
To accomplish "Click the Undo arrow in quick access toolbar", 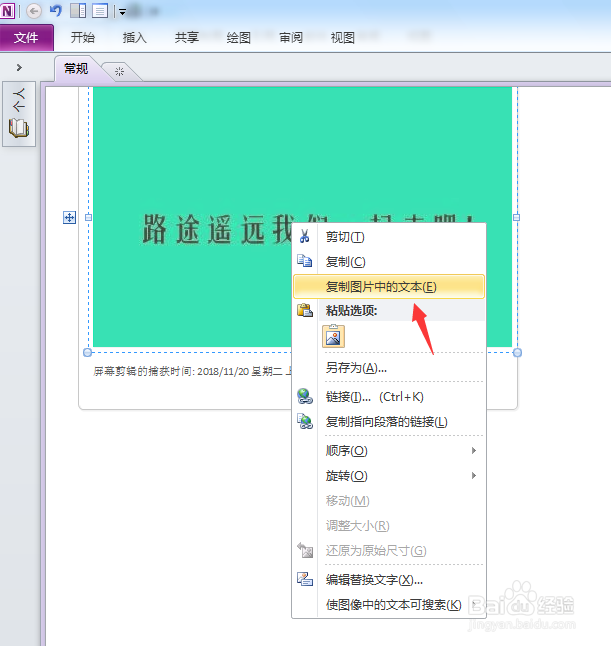I will [56, 10].
